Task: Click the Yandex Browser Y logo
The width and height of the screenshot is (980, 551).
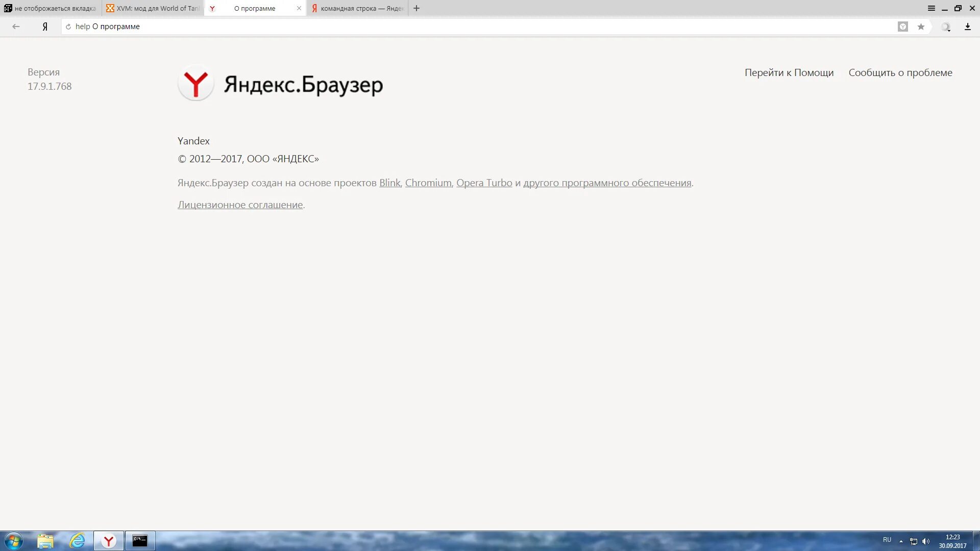Action: point(195,83)
